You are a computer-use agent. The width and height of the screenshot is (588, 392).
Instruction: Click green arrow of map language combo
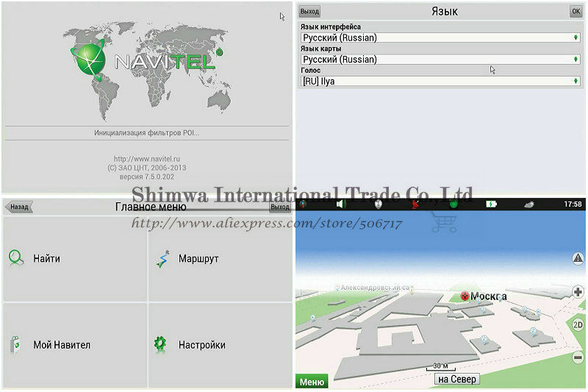coord(576,60)
